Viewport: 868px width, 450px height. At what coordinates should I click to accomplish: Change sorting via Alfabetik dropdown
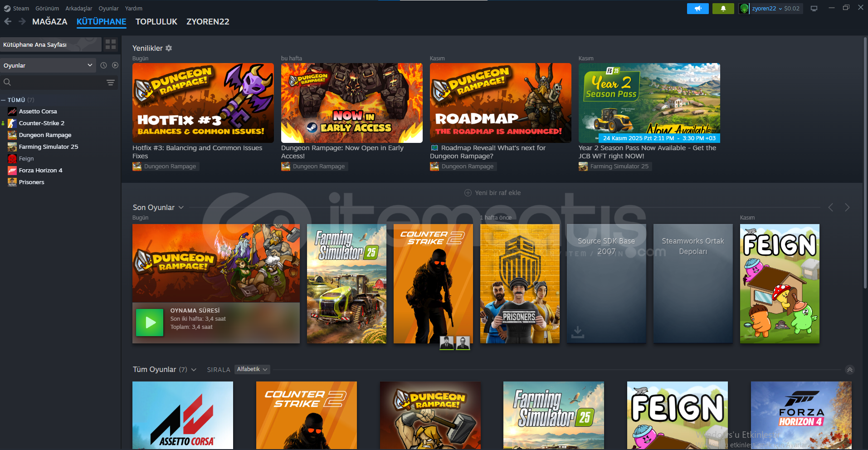pos(252,369)
